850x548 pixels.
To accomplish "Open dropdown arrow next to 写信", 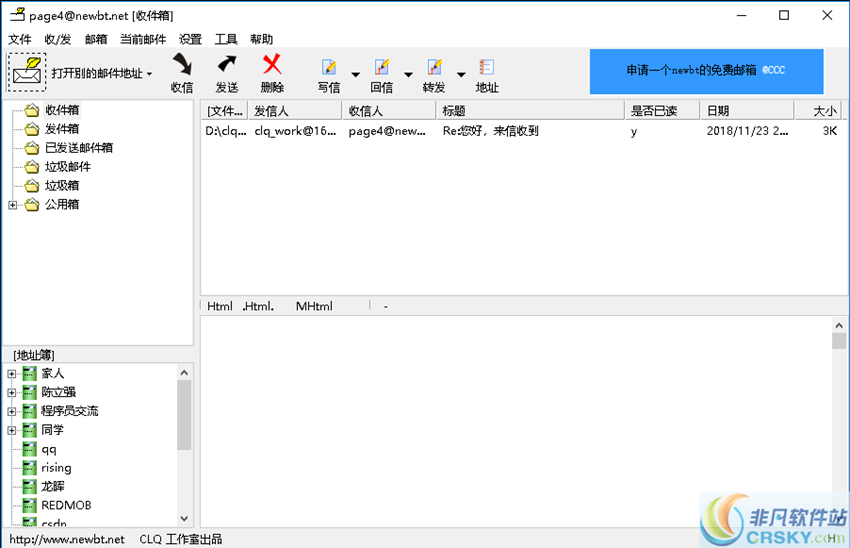I will [x=356, y=74].
